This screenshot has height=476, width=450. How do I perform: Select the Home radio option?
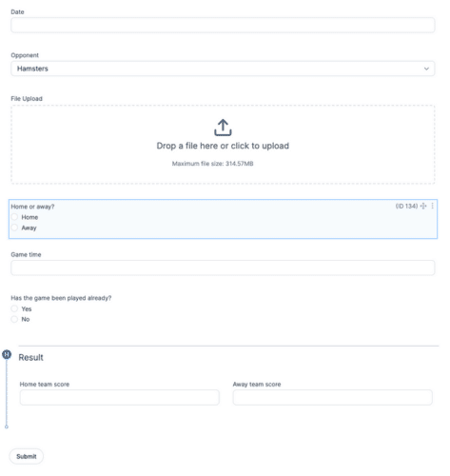tap(14, 217)
